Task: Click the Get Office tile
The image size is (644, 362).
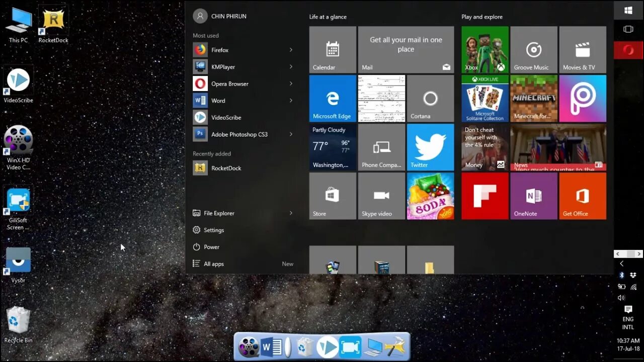Action: [583, 196]
